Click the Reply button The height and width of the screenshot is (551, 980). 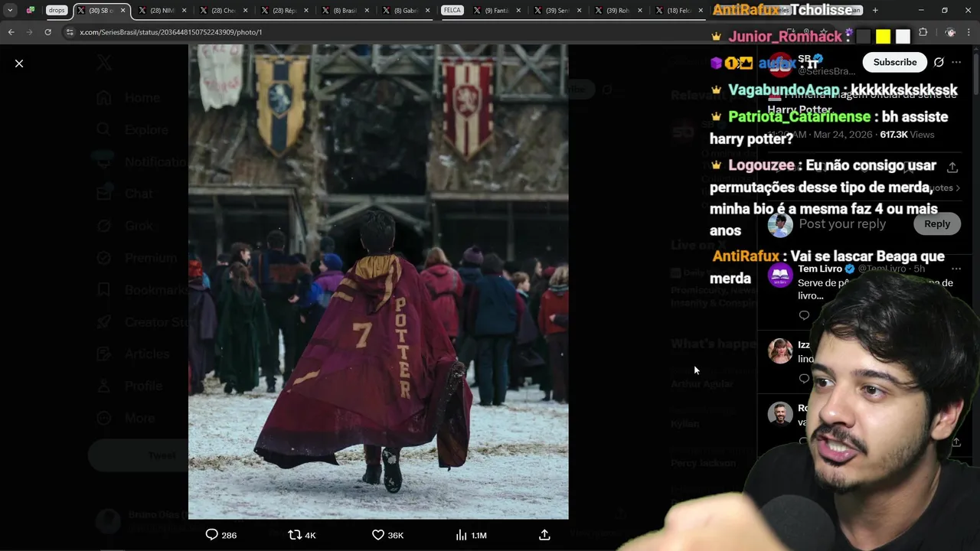[936, 223]
